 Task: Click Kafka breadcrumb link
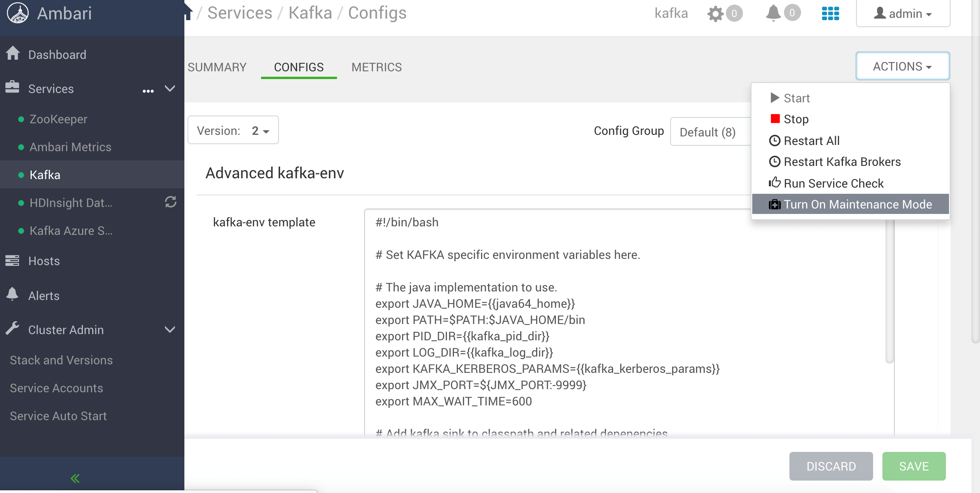[x=310, y=13]
